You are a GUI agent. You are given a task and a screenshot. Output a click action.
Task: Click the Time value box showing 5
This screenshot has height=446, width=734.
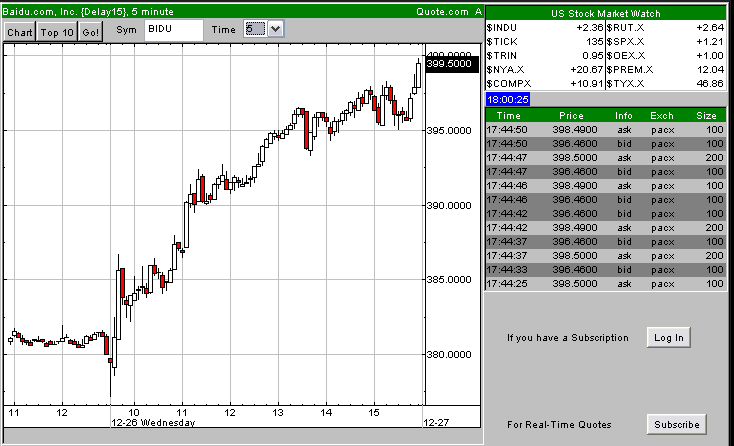[x=256, y=29]
